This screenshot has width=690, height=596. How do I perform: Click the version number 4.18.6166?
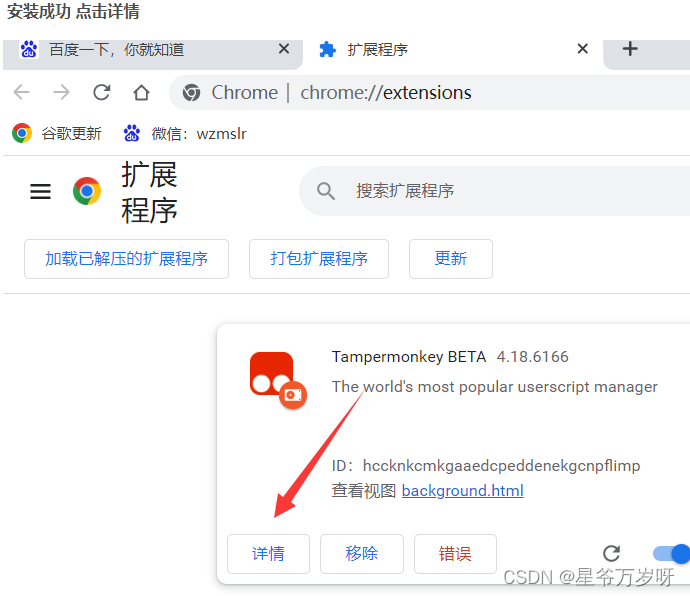[x=532, y=357]
